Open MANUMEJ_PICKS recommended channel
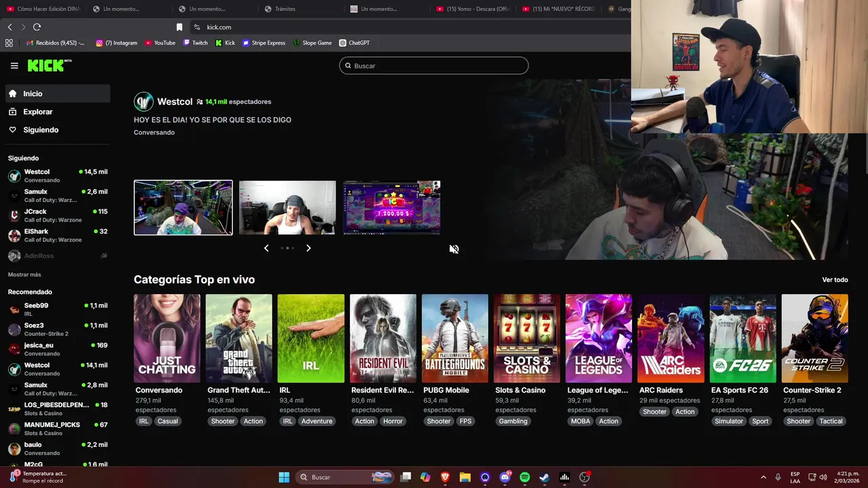 pos(58,428)
